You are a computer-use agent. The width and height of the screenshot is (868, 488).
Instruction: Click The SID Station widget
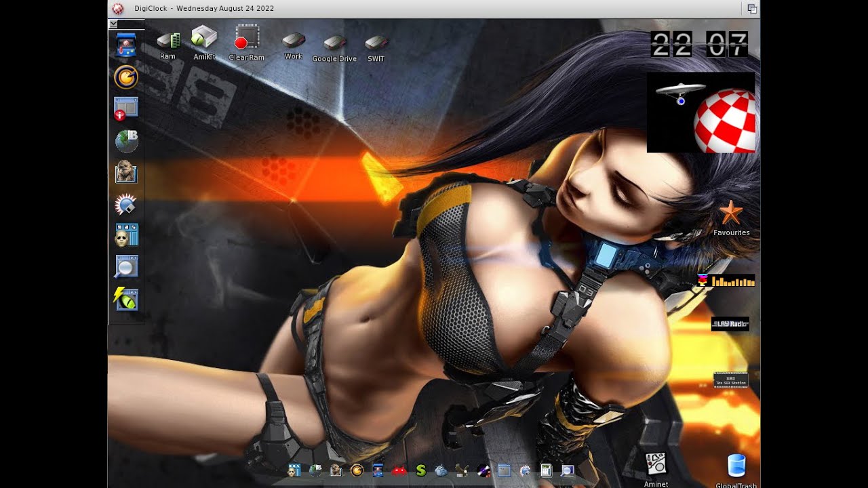(x=730, y=380)
